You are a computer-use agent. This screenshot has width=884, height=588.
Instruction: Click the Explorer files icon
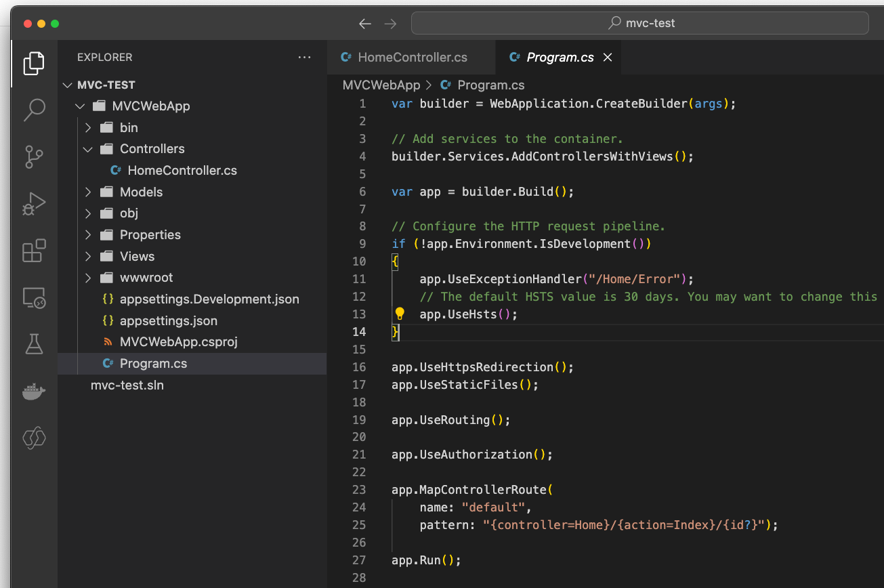tap(34, 63)
